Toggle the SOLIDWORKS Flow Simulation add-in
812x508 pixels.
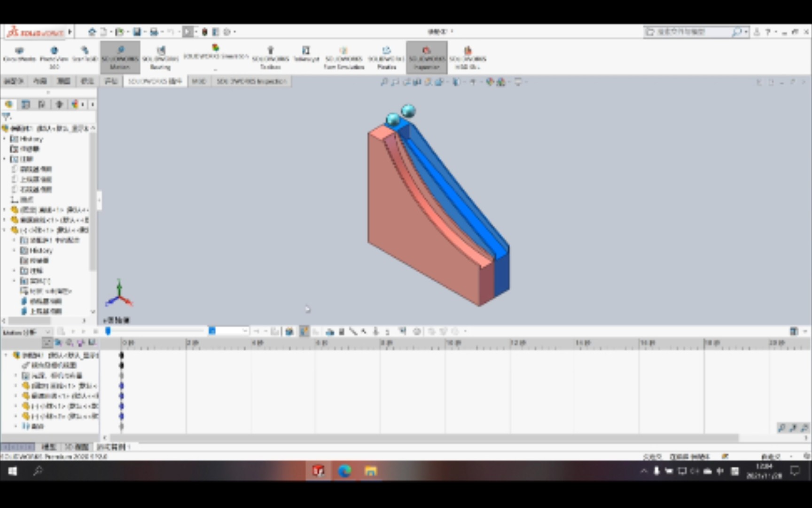pos(344,57)
